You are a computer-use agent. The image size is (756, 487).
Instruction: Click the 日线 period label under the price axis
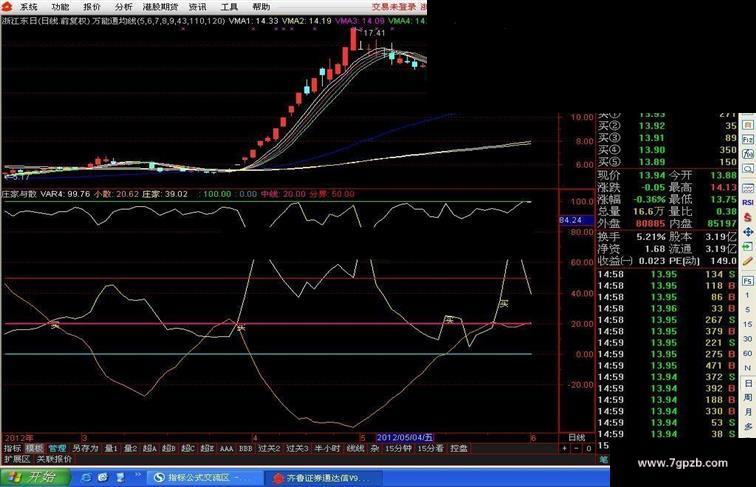(x=577, y=437)
